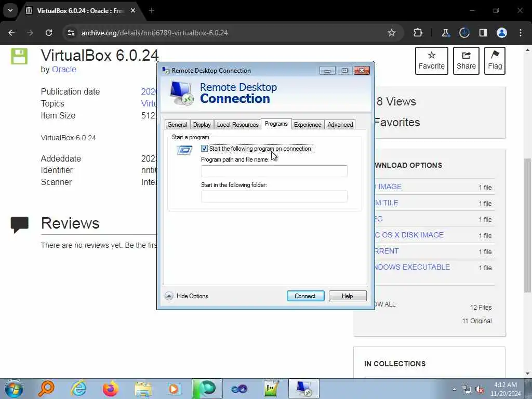Open the OS X DISK IMAGE download link
Viewport: 532px width, 399px height.
point(409,235)
